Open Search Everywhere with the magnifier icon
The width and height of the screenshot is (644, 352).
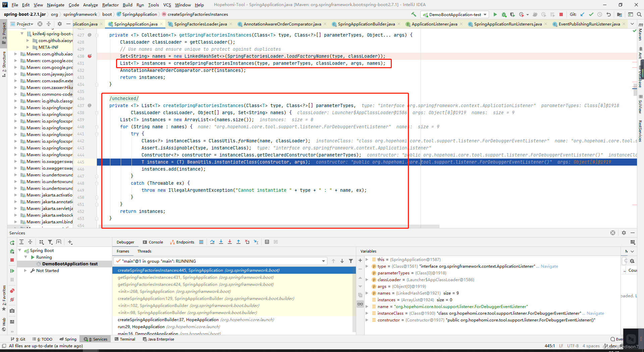(639, 14)
